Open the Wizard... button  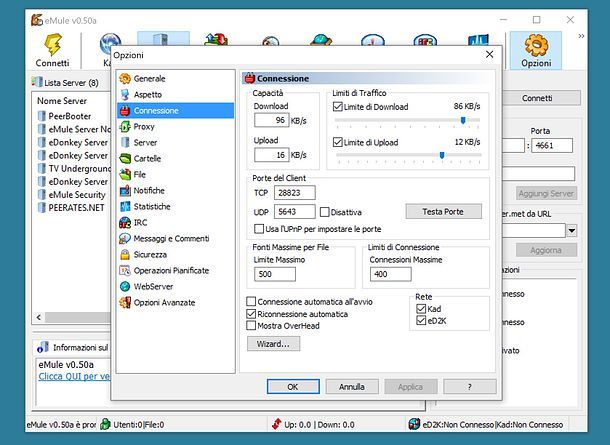(x=273, y=344)
